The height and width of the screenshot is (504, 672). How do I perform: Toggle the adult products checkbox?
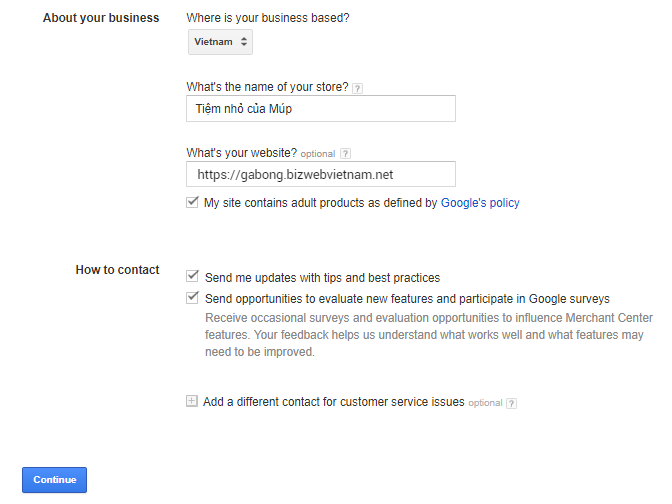click(193, 202)
